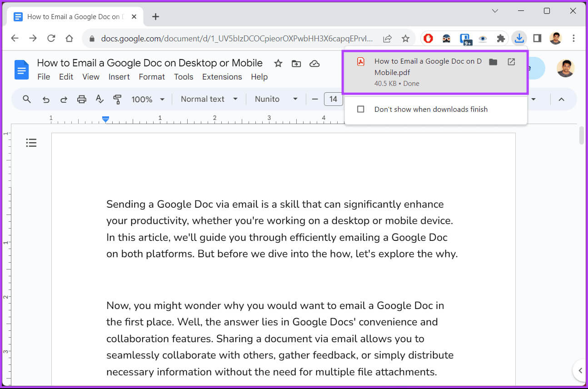The height and width of the screenshot is (389, 588).
Task: Check "Don't show when downloads finish"
Action: pyautogui.click(x=361, y=109)
